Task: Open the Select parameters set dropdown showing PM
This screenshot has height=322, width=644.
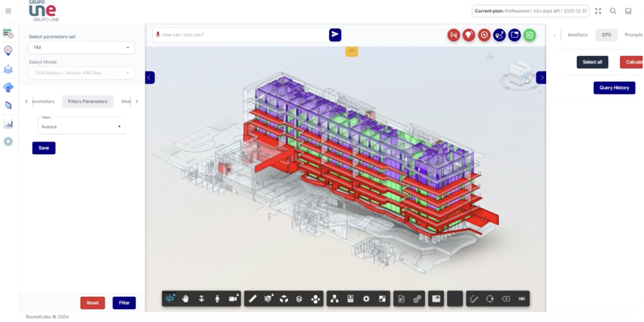Action: [x=81, y=48]
